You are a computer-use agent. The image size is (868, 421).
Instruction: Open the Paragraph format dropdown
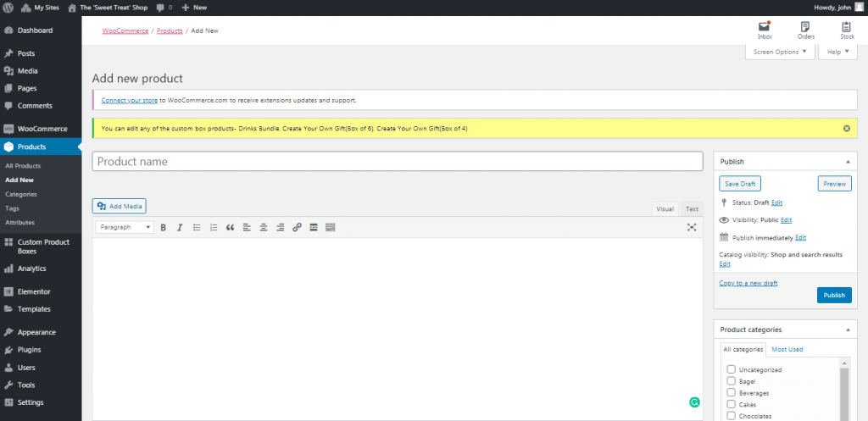pyautogui.click(x=125, y=227)
